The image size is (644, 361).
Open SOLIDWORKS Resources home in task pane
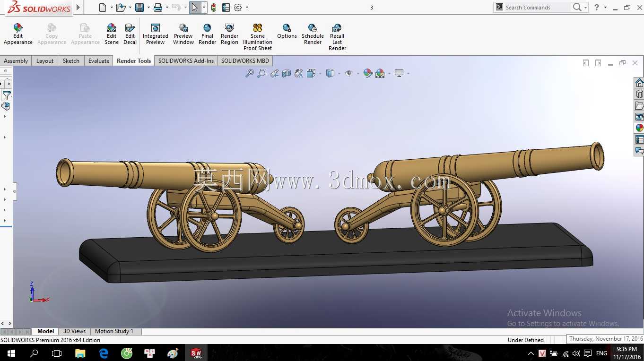(x=639, y=83)
